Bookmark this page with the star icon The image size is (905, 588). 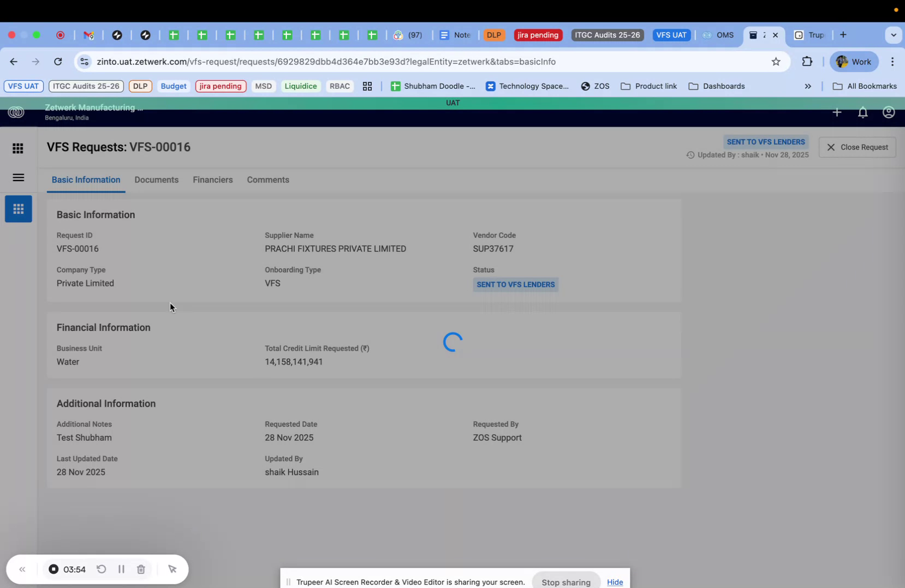[776, 62]
